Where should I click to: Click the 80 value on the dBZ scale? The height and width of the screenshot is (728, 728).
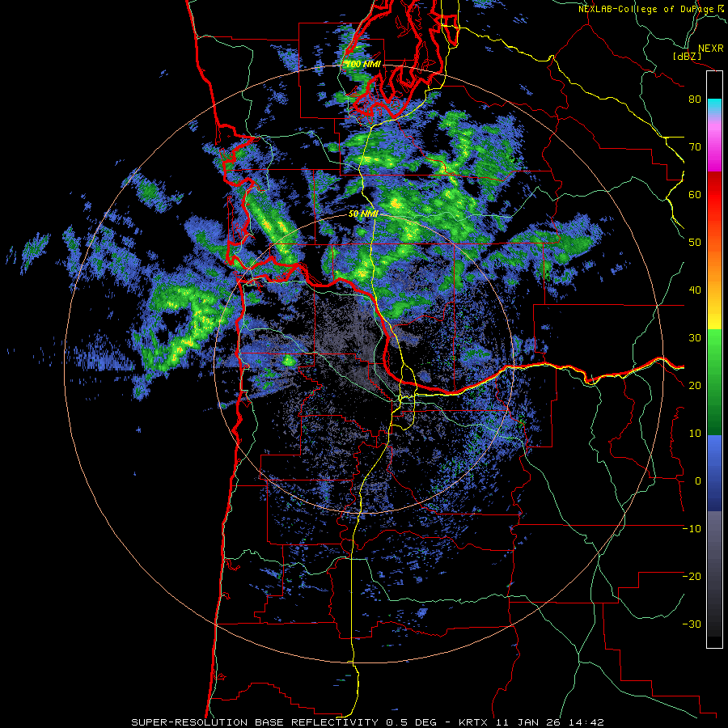(x=695, y=99)
